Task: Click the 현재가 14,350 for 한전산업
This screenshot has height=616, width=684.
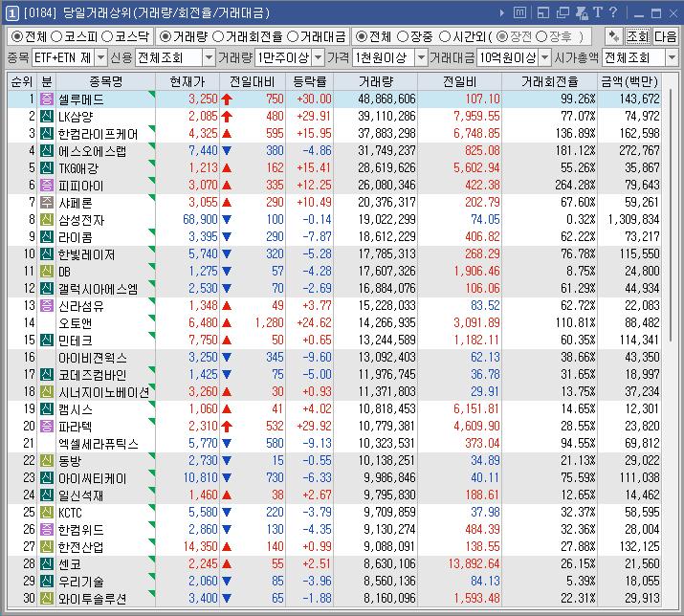Action: (x=200, y=546)
